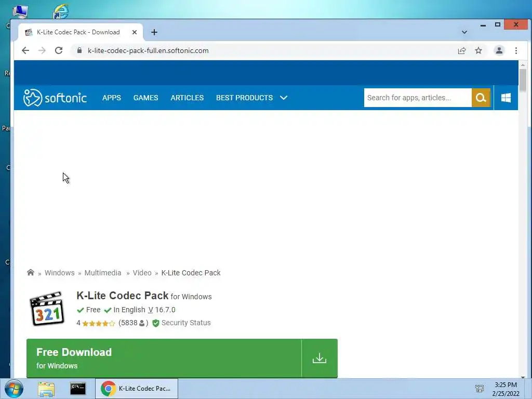Open the Command Prompt taskbar icon

[78, 389]
